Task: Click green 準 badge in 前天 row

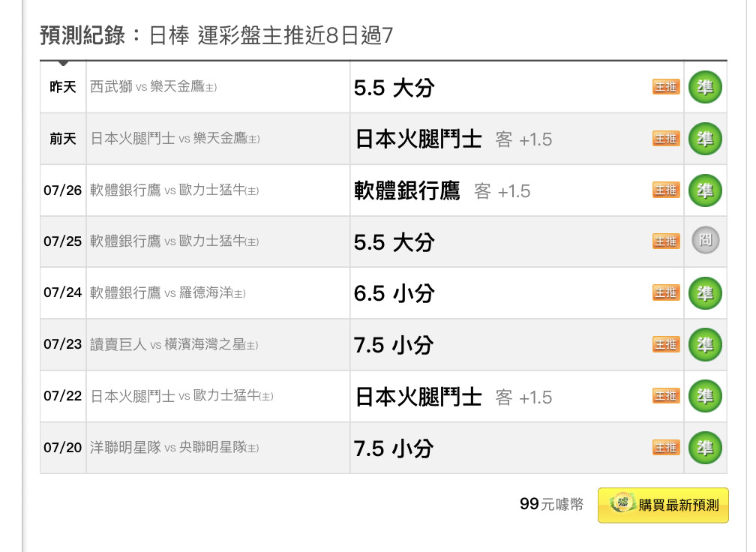Action: (705, 139)
